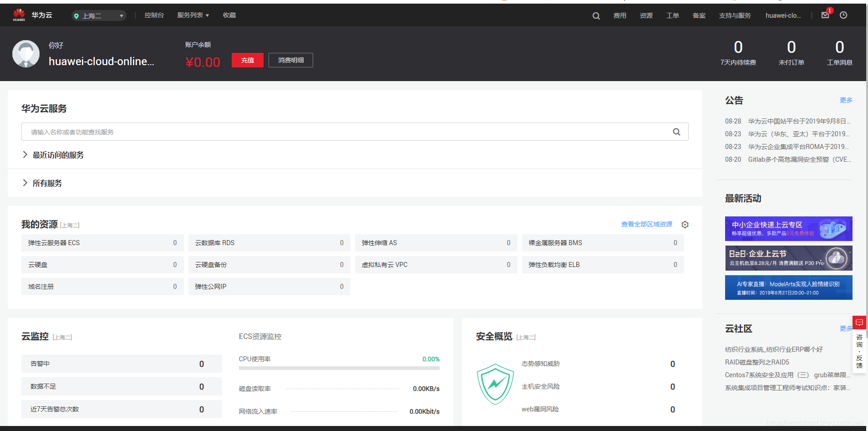Viewport: 868px width, 431px height.
Task: Go to 控制台
Action: 154,15
